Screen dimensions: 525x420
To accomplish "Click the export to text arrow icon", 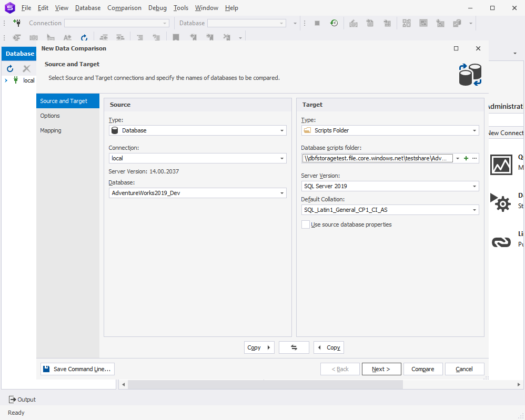I will (370, 23).
